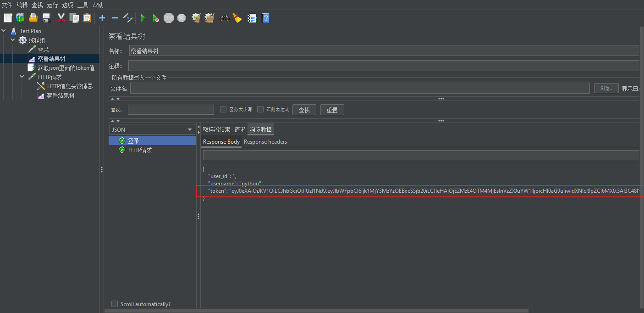Open the Search binoculars icon

coord(224,18)
